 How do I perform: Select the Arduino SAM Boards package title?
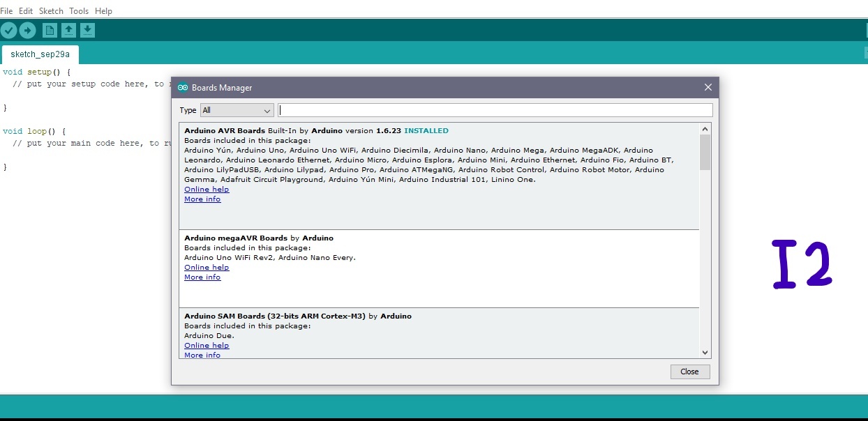pyautogui.click(x=275, y=316)
